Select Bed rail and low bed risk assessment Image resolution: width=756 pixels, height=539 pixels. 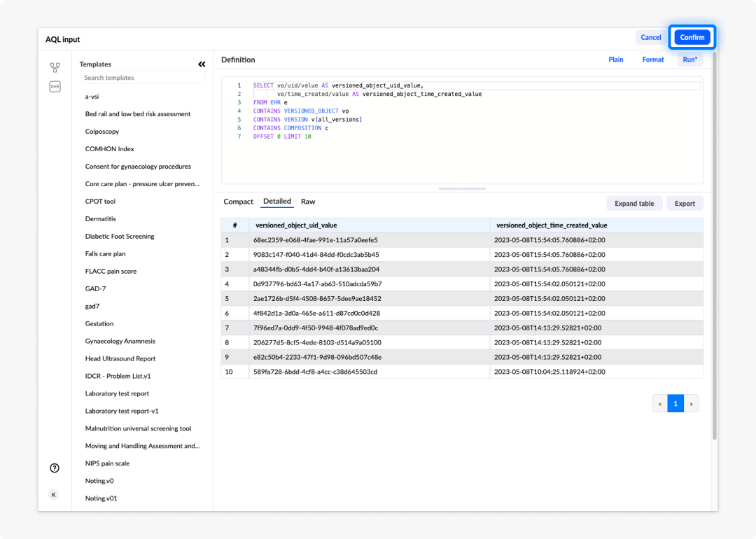tap(138, 114)
